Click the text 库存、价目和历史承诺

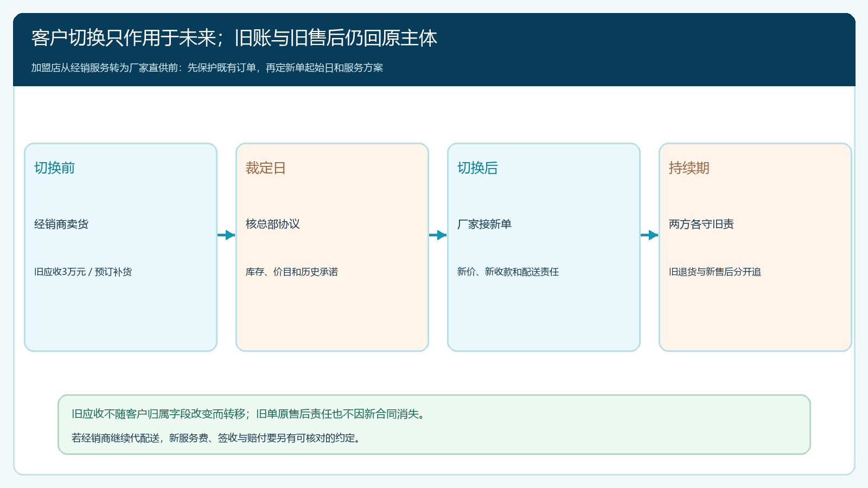point(292,272)
